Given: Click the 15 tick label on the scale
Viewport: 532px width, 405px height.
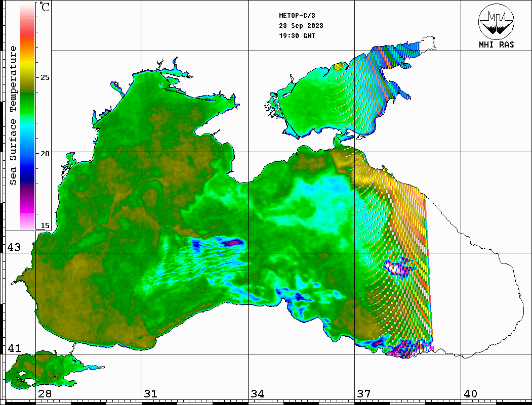Looking at the screenshot, I should (45, 226).
